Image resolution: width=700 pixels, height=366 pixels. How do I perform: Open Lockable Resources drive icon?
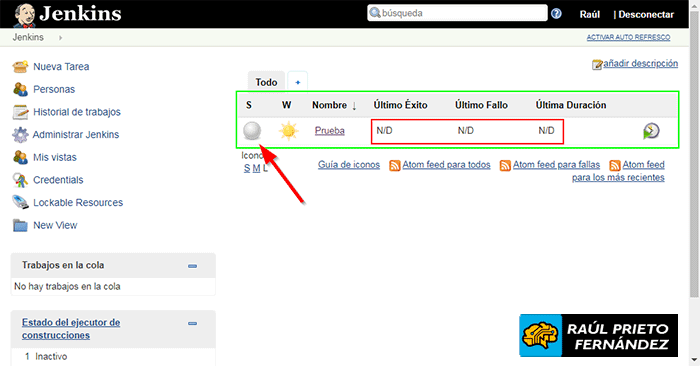coord(21,203)
